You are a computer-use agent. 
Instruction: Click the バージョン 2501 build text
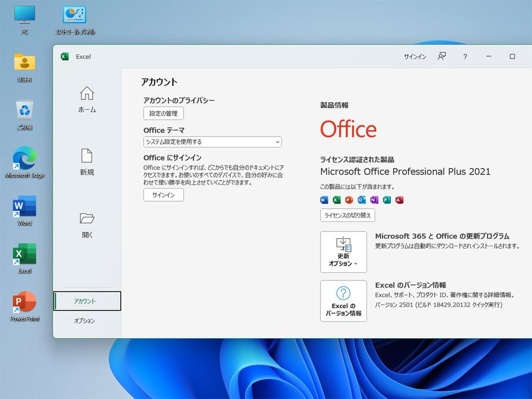click(439, 305)
